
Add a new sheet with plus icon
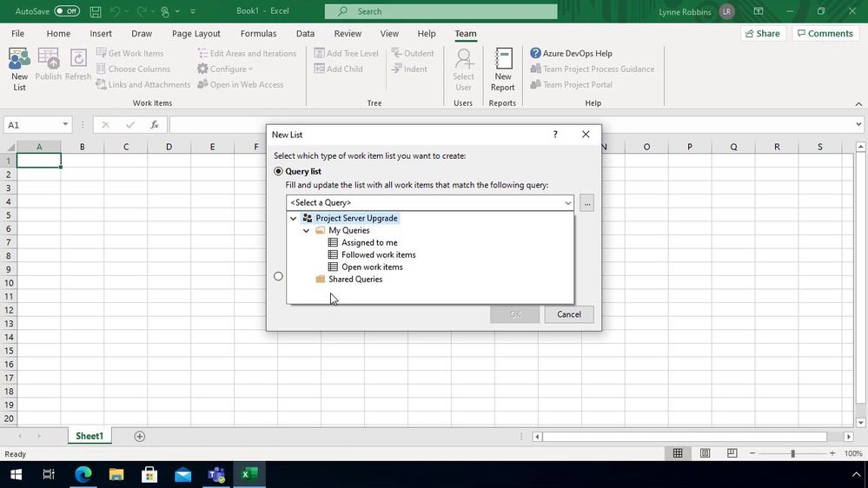pos(140,437)
